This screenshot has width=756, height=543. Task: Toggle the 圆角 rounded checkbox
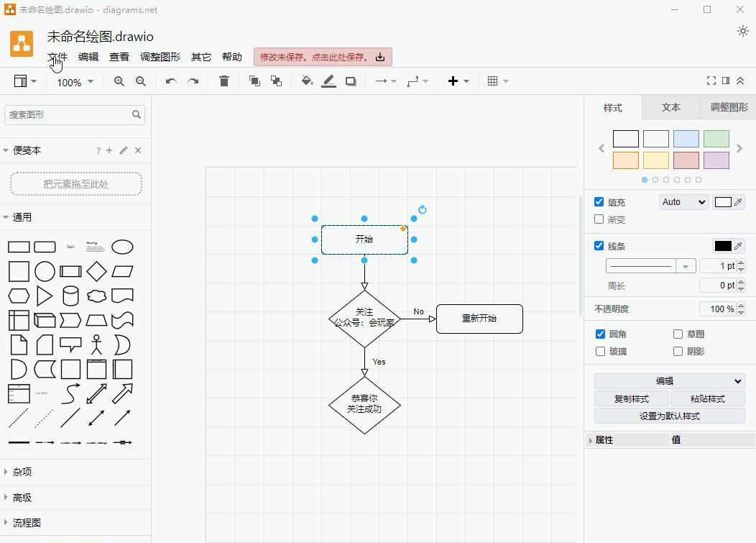[600, 334]
